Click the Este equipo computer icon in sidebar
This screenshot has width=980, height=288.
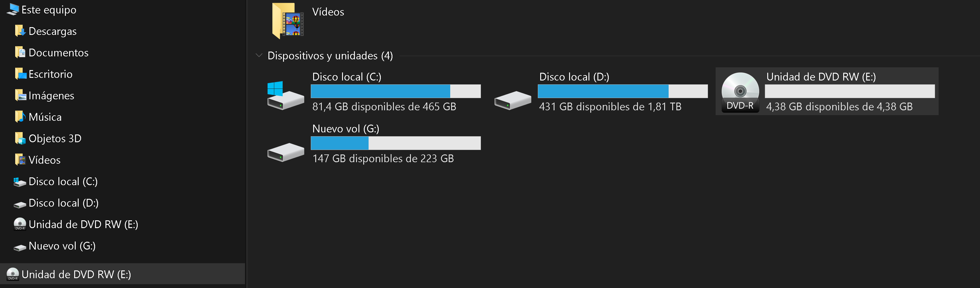pyautogui.click(x=13, y=10)
